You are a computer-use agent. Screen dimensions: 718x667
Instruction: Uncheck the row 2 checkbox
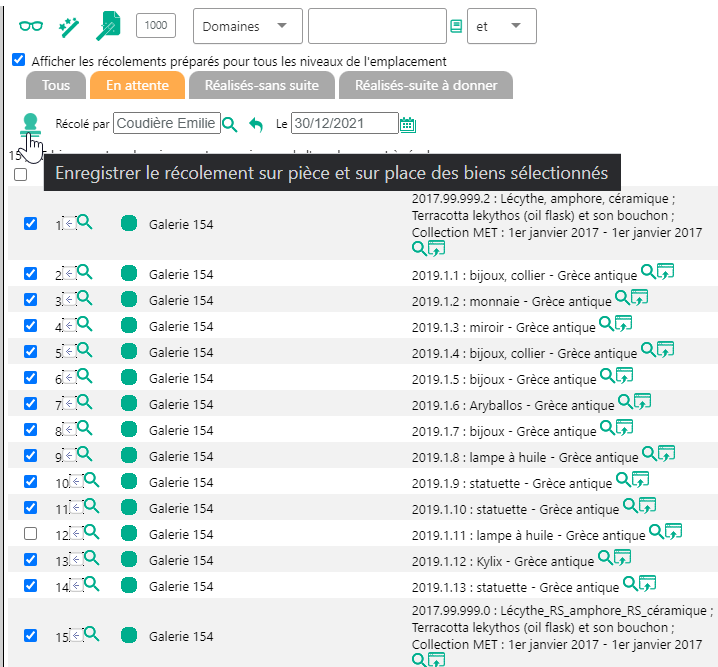(30, 274)
